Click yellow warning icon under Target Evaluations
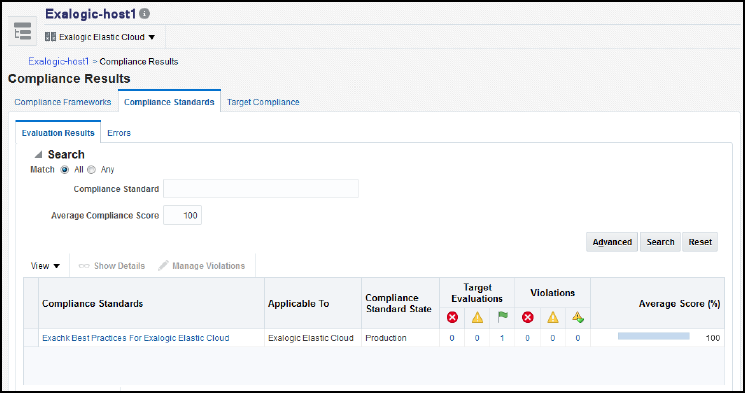The width and height of the screenshot is (745, 393). (477, 317)
